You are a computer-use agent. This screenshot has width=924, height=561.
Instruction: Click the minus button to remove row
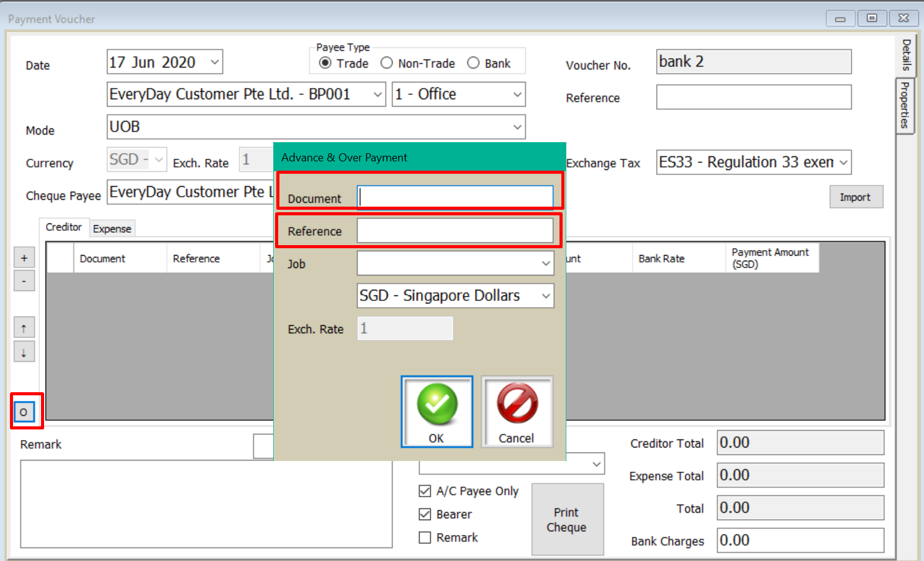[24, 281]
